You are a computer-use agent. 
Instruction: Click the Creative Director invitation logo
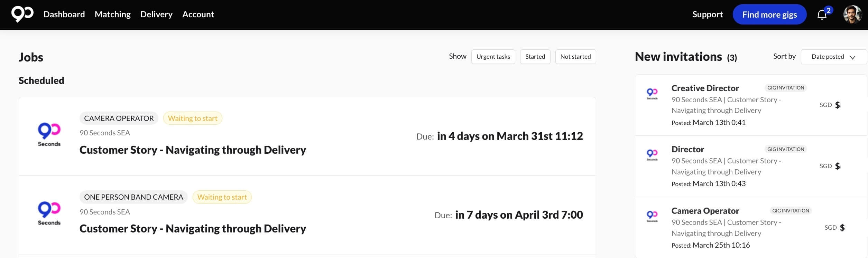652,93
